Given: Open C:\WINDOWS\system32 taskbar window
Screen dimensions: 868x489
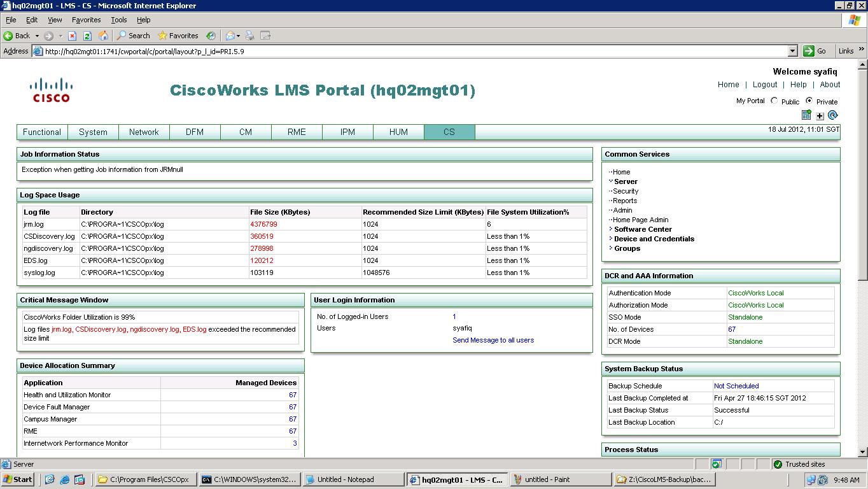Looking at the screenshot, I should pyautogui.click(x=249, y=479).
